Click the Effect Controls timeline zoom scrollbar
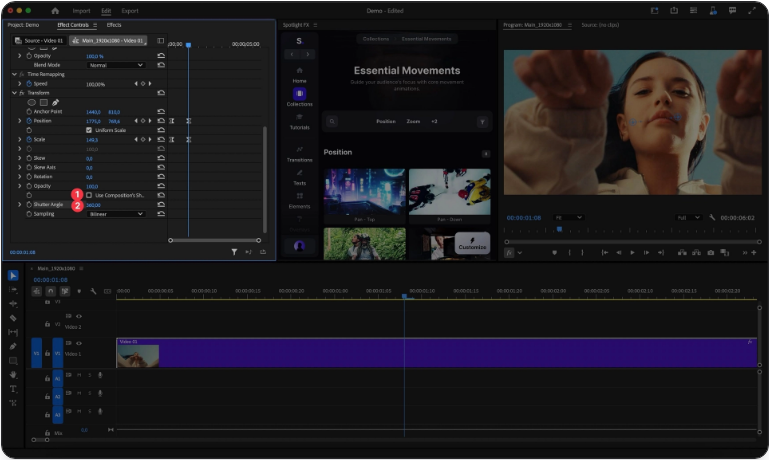The image size is (769, 460). [x=214, y=240]
